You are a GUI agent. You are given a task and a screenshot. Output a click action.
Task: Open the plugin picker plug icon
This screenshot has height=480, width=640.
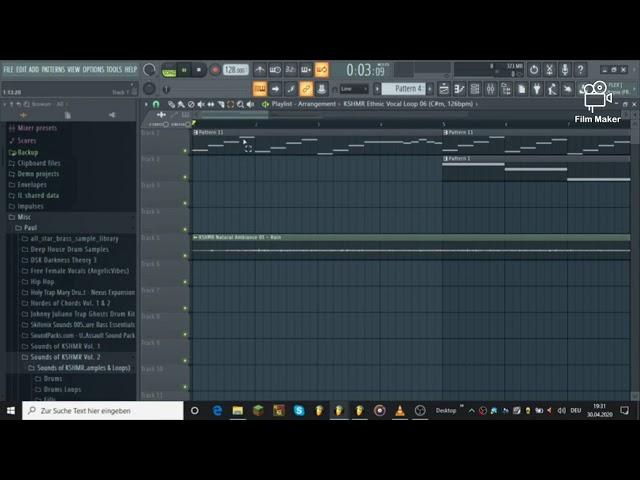537,89
